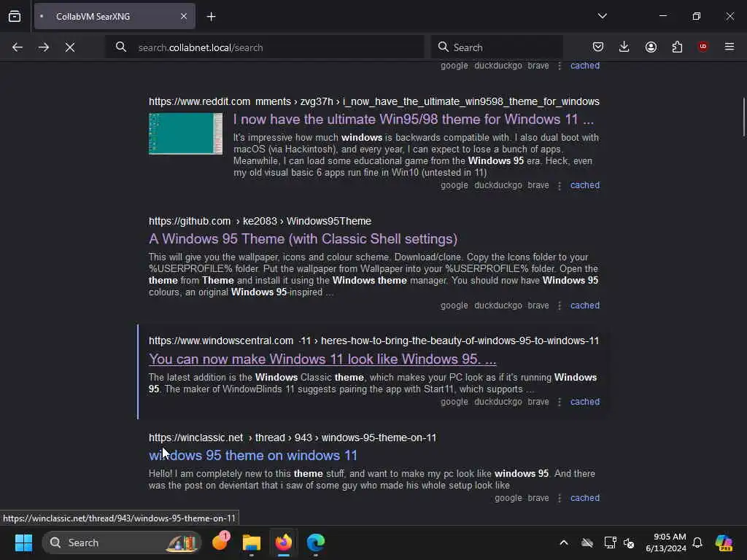Click the address bar URL field
The height and width of the screenshot is (560, 747).
click(x=264, y=47)
